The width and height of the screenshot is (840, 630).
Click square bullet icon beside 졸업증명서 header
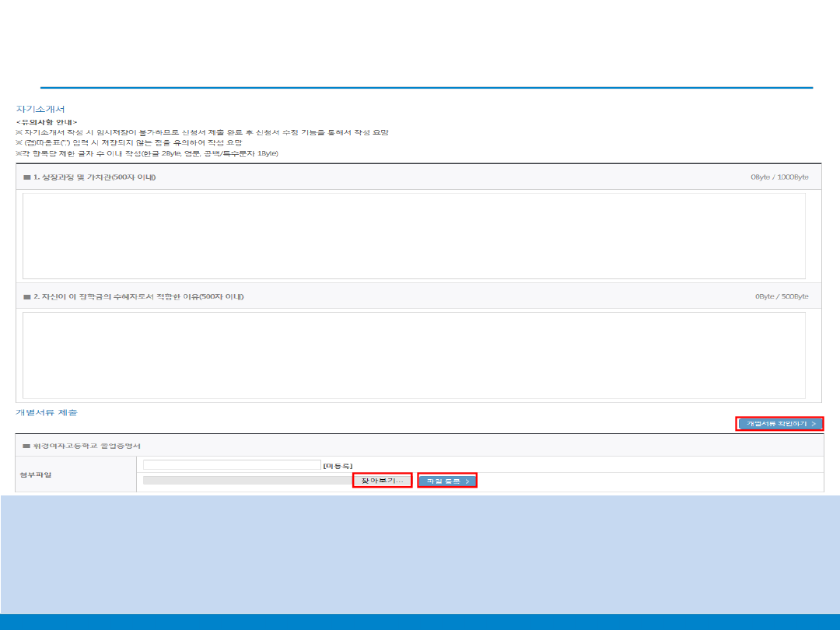(x=26, y=446)
